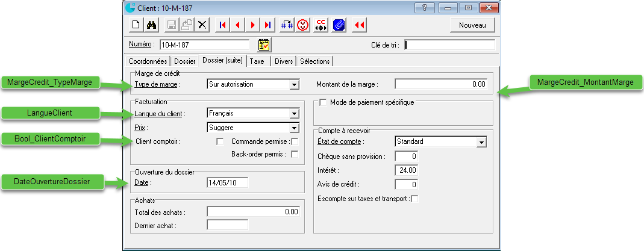Open search with the binoculars icon
This screenshot has height=251, width=644.
(x=152, y=25)
